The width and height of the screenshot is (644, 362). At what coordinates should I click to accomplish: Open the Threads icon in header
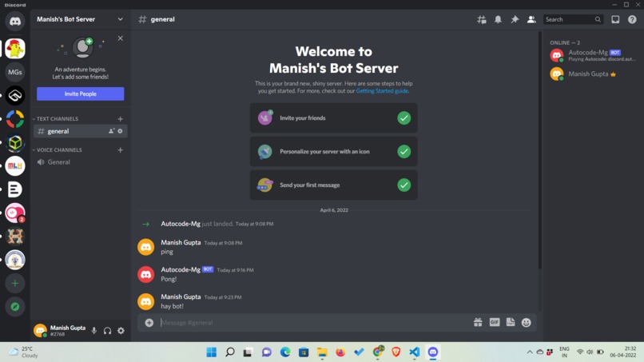[x=481, y=19]
